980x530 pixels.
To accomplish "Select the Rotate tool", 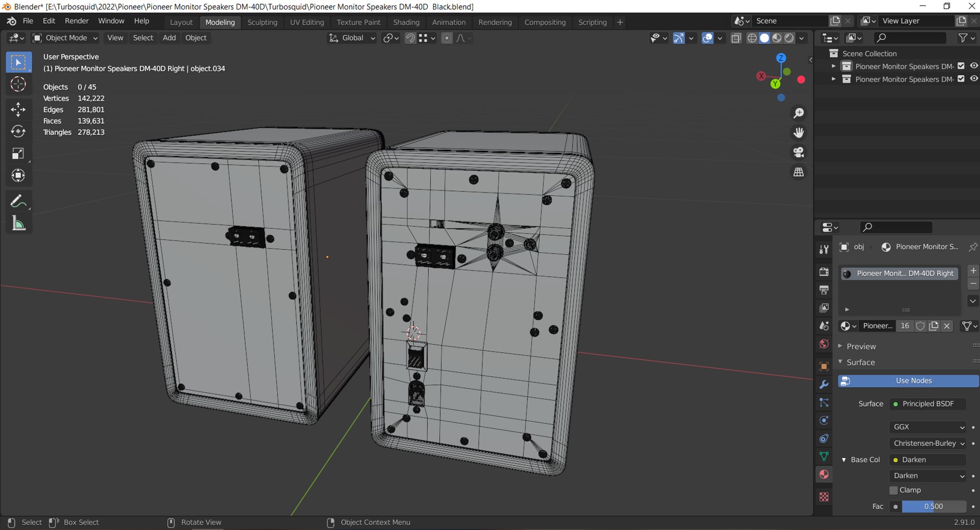I will pyautogui.click(x=18, y=132).
